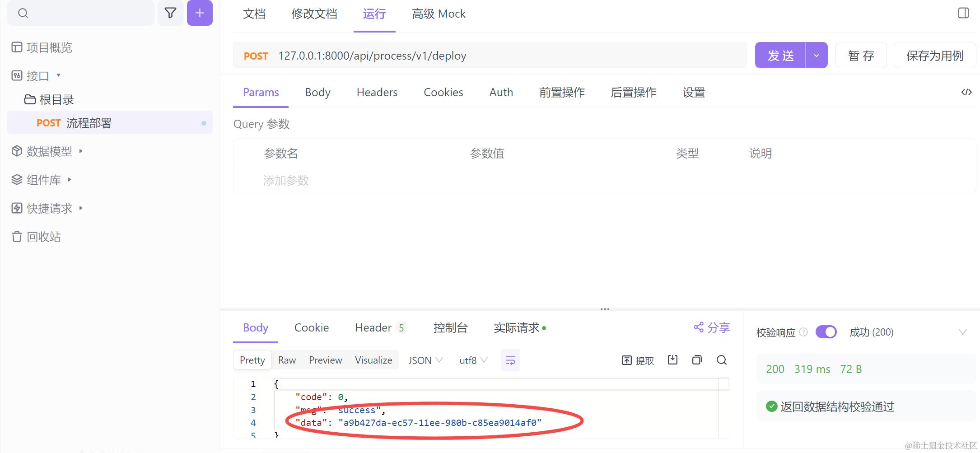Toggle the side panel layout icon

click(x=963, y=13)
